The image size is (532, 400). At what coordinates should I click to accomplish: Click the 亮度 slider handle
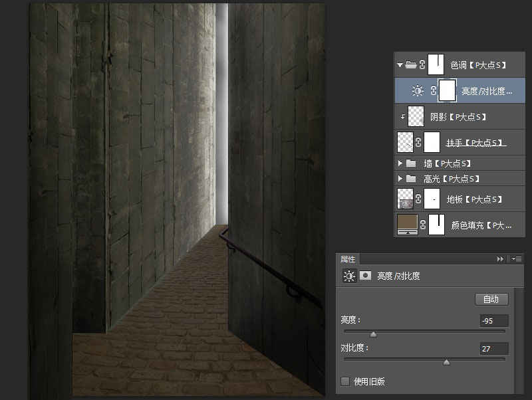click(373, 335)
